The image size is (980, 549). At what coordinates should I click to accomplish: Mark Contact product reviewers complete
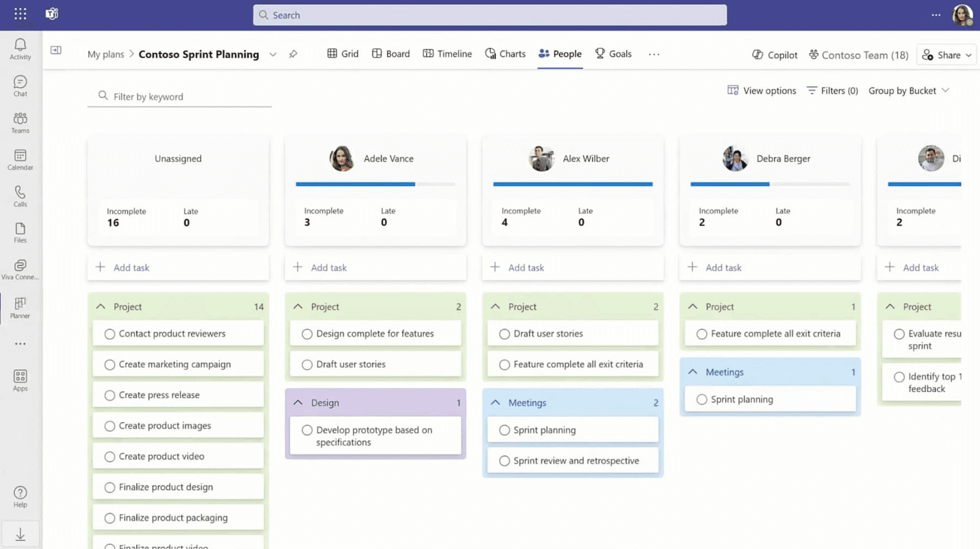pos(110,334)
